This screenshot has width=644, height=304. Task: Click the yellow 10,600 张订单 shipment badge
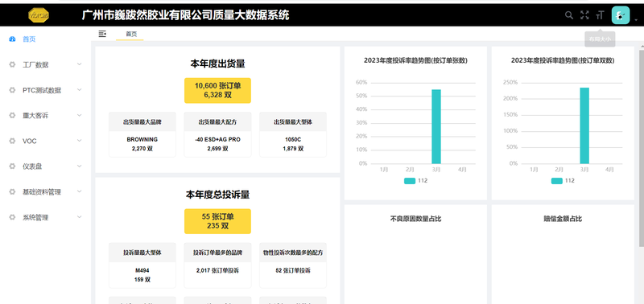[x=217, y=91]
